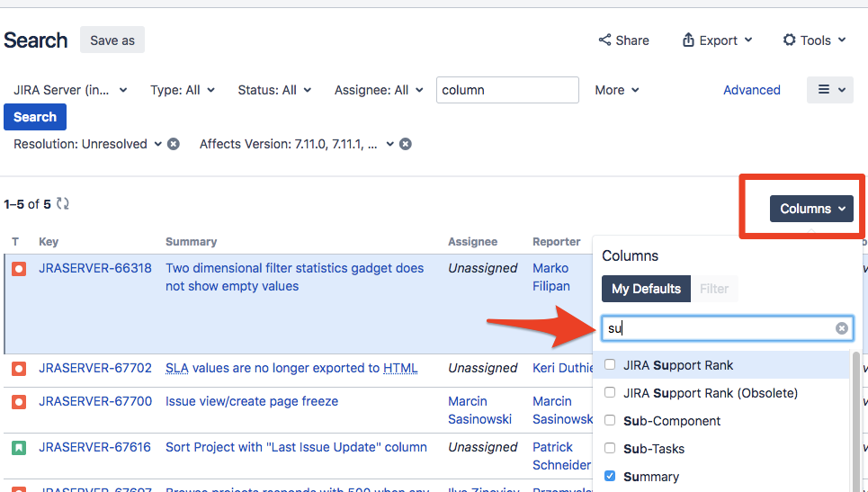
Task: Open 'Two dimensional filter statistics gadget' summary
Action: click(294, 277)
